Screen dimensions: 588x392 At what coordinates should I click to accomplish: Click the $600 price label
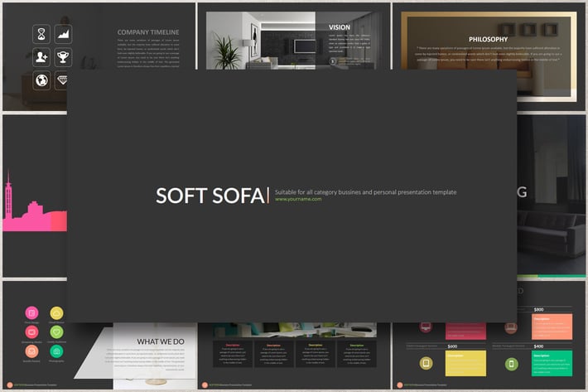click(x=452, y=346)
